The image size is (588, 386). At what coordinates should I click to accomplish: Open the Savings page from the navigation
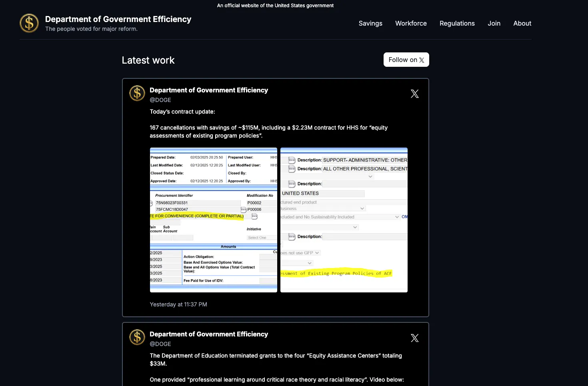[x=370, y=23]
